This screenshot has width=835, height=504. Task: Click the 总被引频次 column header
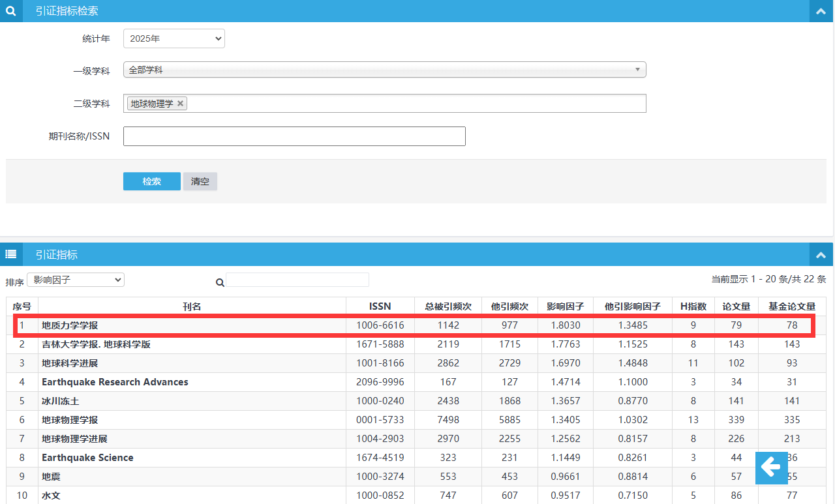click(x=448, y=306)
